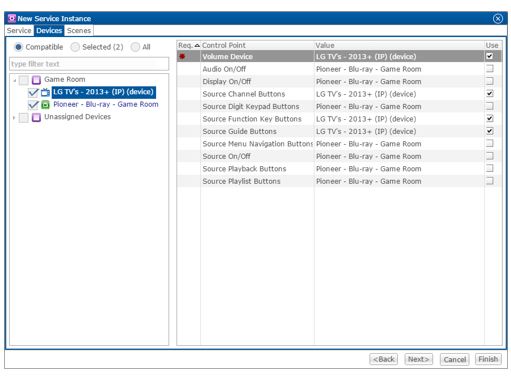This screenshot has height=377, width=511.
Task: Switch to the Devices tab
Action: pos(49,31)
